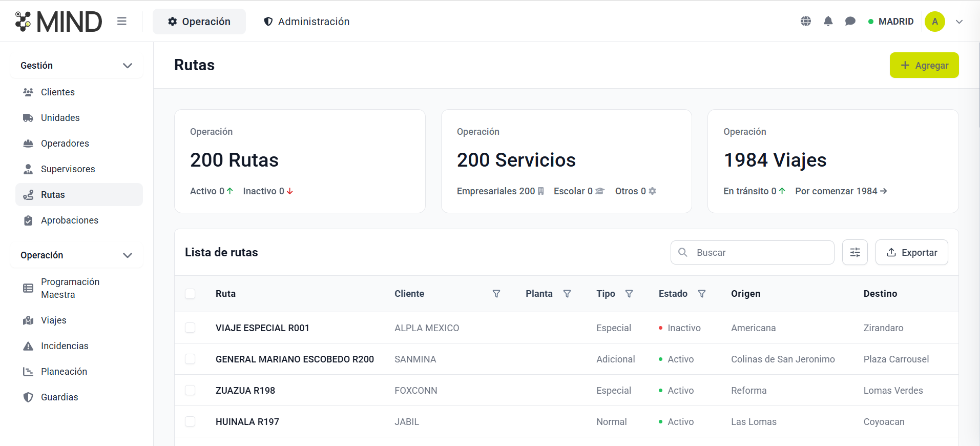Select all routes header checkbox

[x=190, y=294]
